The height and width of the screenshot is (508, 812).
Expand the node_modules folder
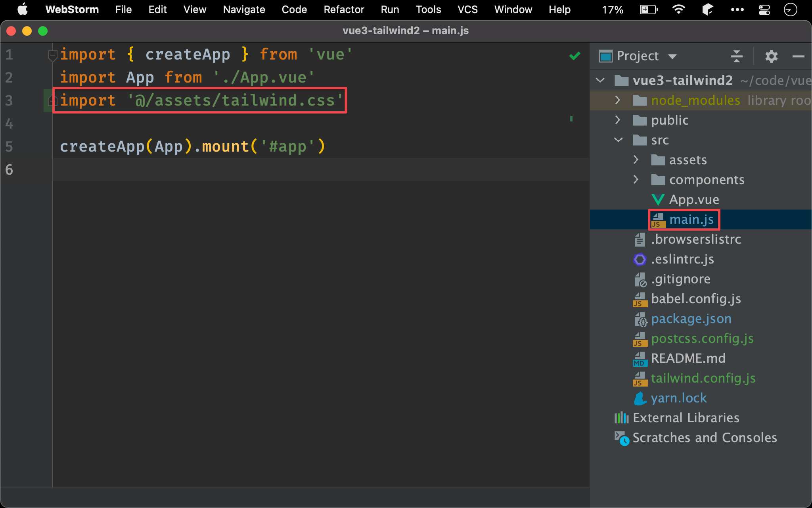(617, 100)
